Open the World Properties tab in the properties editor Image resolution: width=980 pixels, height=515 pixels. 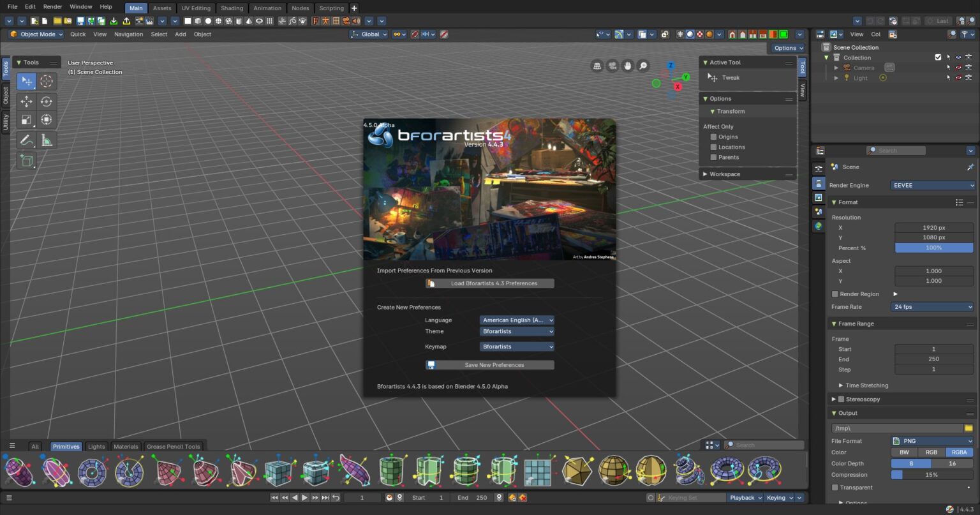(x=819, y=225)
